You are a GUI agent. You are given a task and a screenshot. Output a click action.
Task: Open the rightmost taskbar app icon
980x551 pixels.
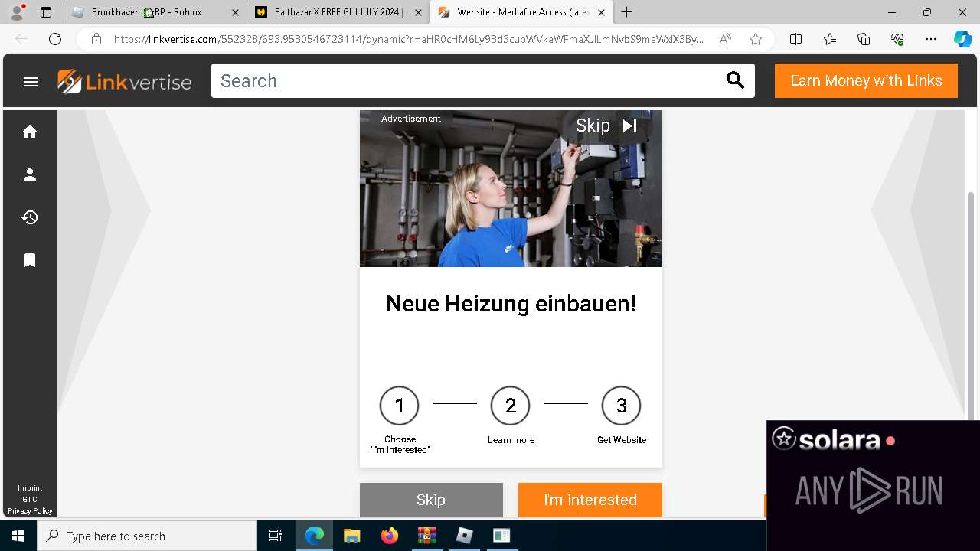tap(501, 536)
